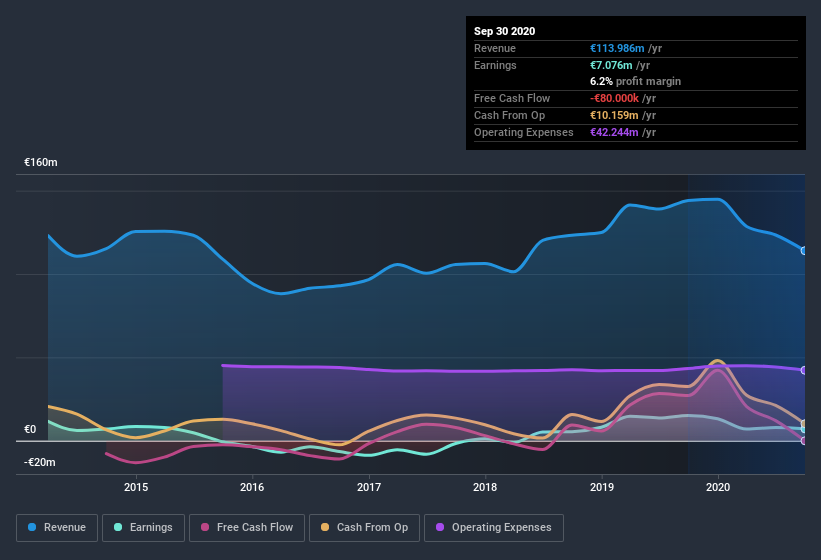Toggle the Cash From Op legend button
Screen dimensions: 821x560
(x=364, y=528)
